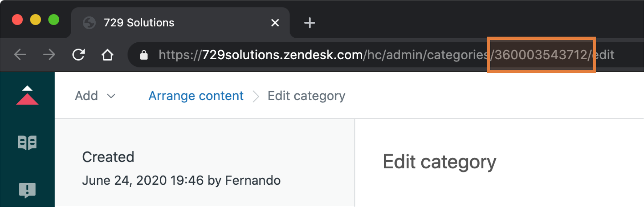
Task: Maximize the window with green button
Action: 54,20
